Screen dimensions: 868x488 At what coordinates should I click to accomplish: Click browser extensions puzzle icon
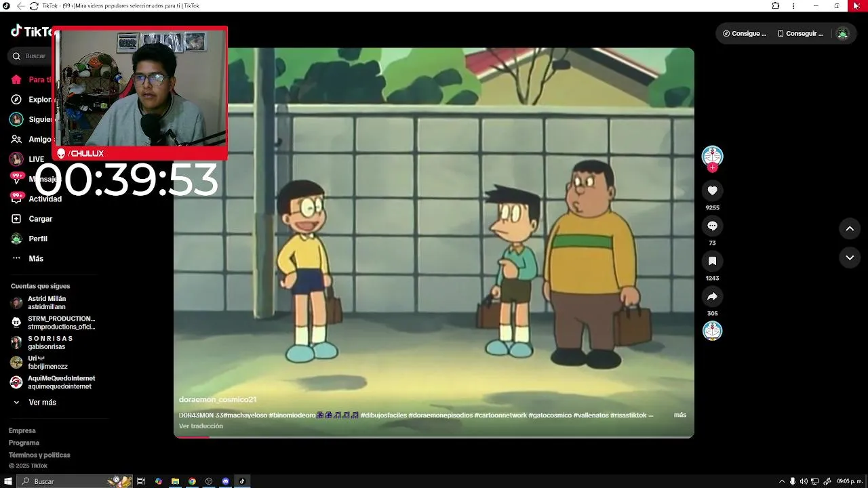click(x=776, y=5)
